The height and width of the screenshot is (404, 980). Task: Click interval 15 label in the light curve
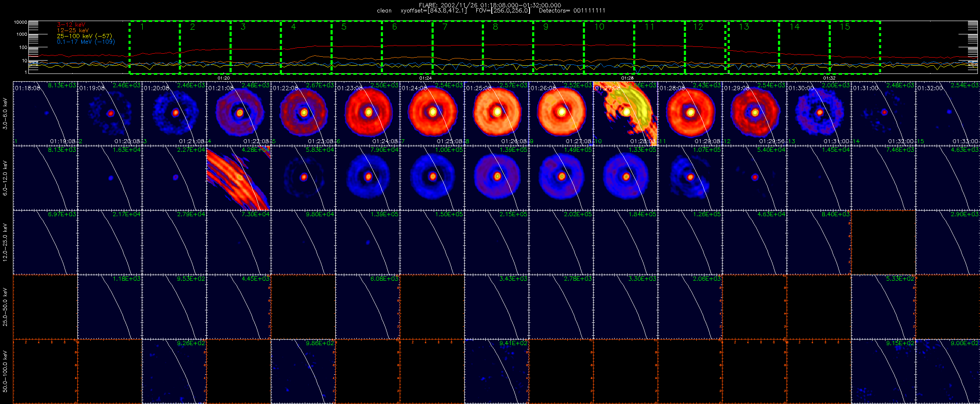click(845, 27)
